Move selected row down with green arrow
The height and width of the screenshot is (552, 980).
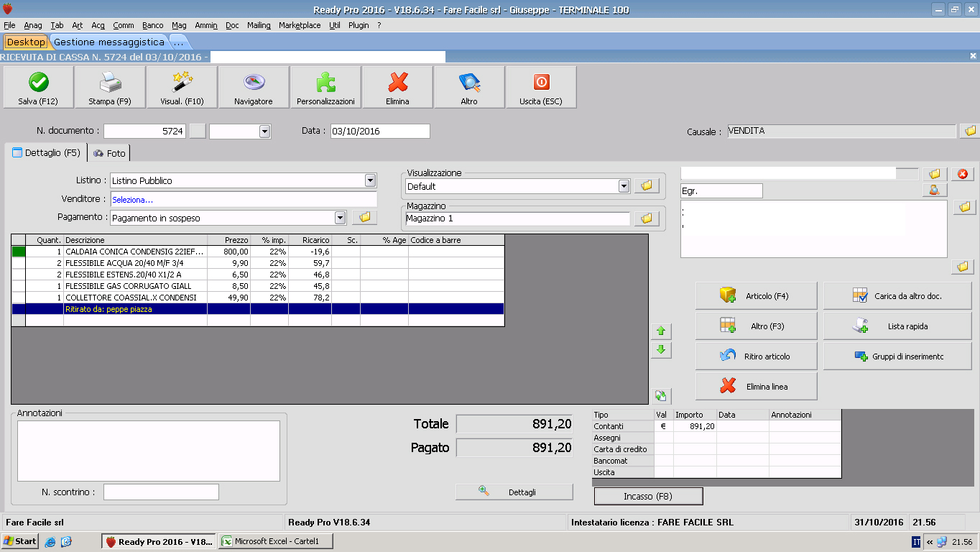[660, 350]
